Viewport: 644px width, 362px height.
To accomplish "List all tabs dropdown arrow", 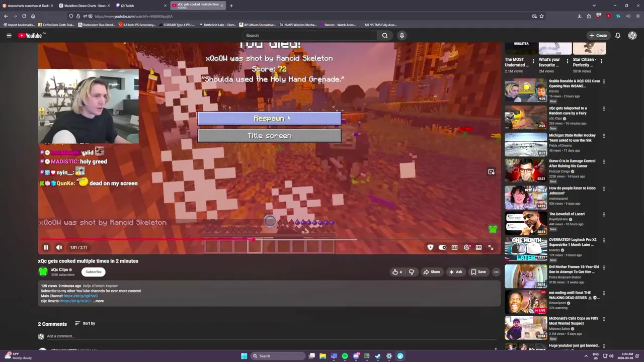I will [x=594, y=6].
